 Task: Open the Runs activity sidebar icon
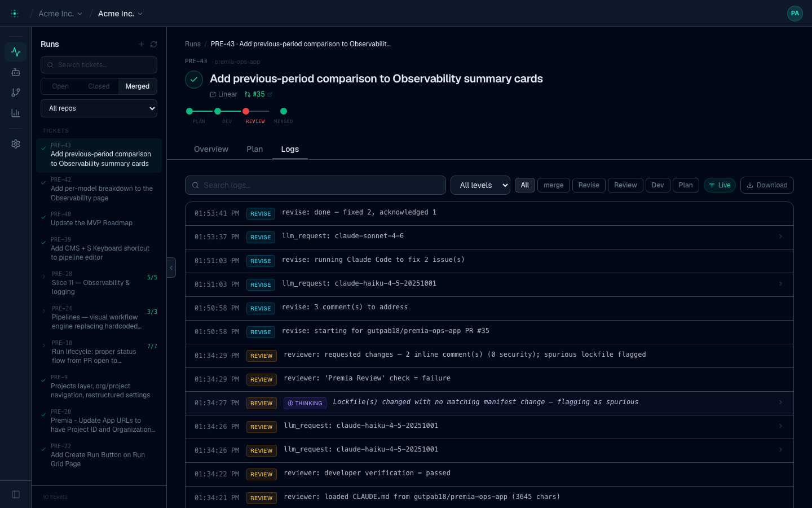pos(16,52)
